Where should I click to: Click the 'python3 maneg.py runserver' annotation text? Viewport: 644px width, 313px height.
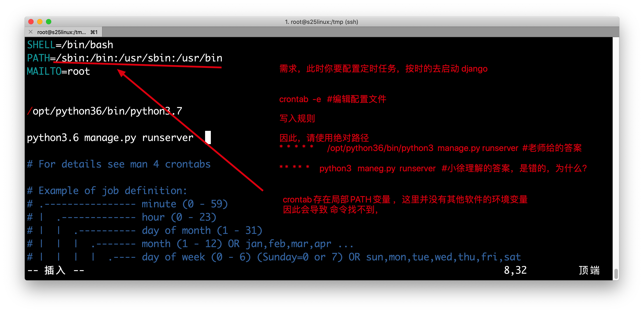click(377, 168)
